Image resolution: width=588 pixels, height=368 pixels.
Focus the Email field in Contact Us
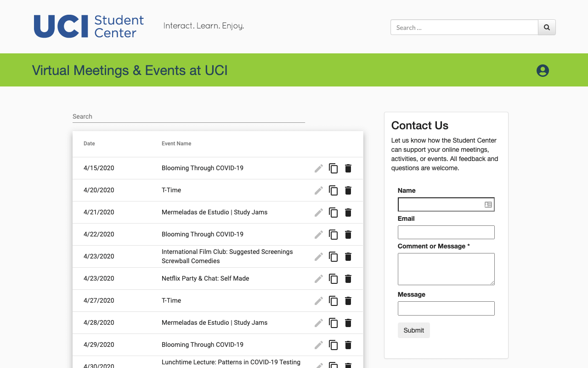446,232
